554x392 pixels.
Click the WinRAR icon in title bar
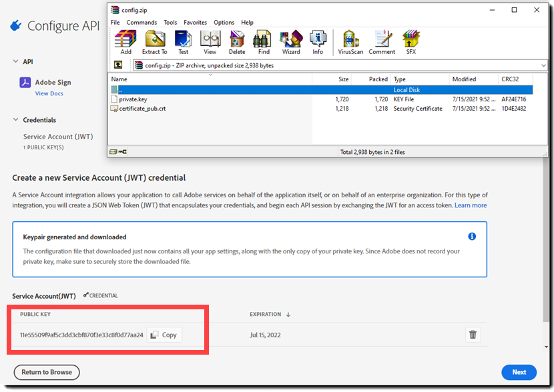pos(115,10)
